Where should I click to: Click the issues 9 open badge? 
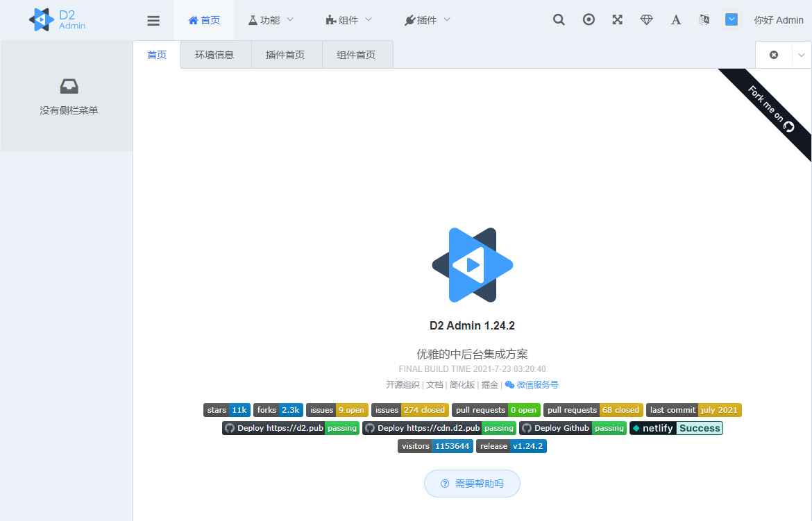point(337,410)
